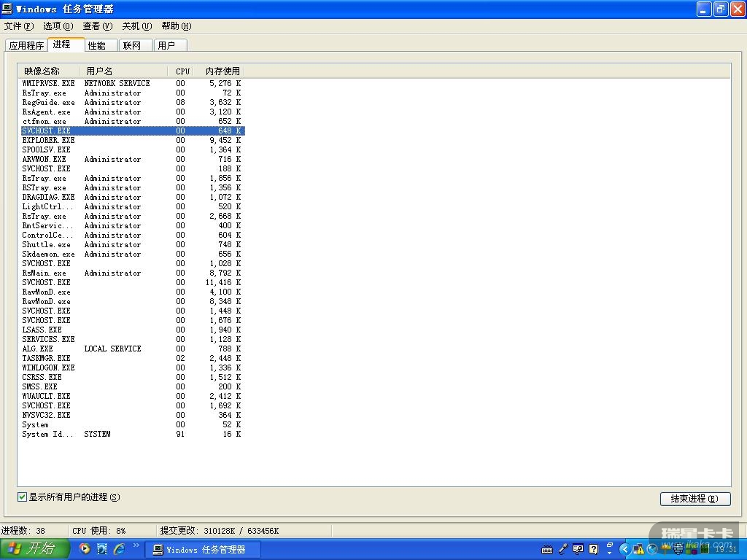This screenshot has height=560, width=747.
Task: Select the WMIPRVSE.EXE process row
Action: tap(133, 83)
